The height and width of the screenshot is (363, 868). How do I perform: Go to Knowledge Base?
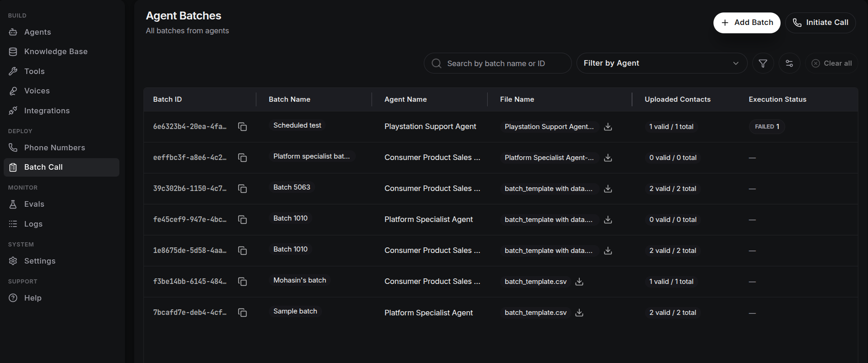tap(62, 52)
